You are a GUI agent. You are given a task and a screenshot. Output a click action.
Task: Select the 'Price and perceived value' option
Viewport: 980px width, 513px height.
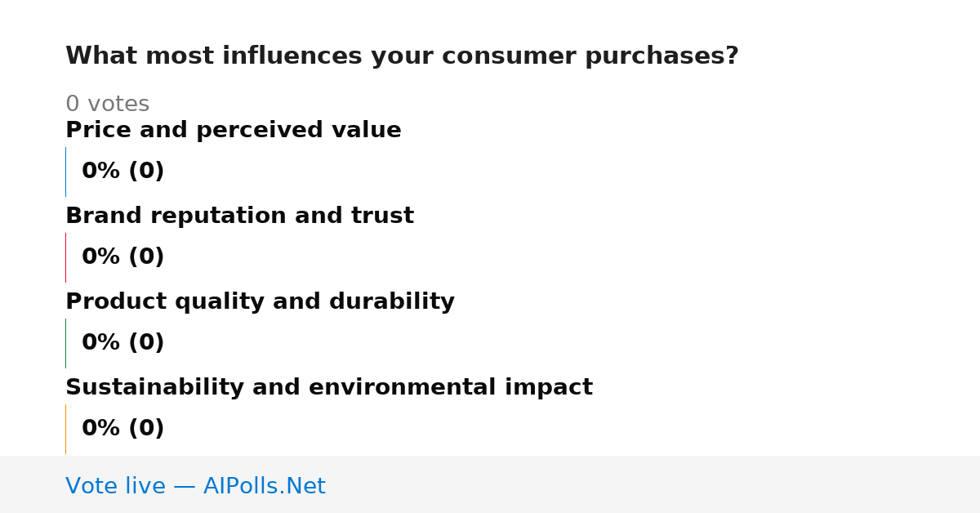[x=234, y=131]
